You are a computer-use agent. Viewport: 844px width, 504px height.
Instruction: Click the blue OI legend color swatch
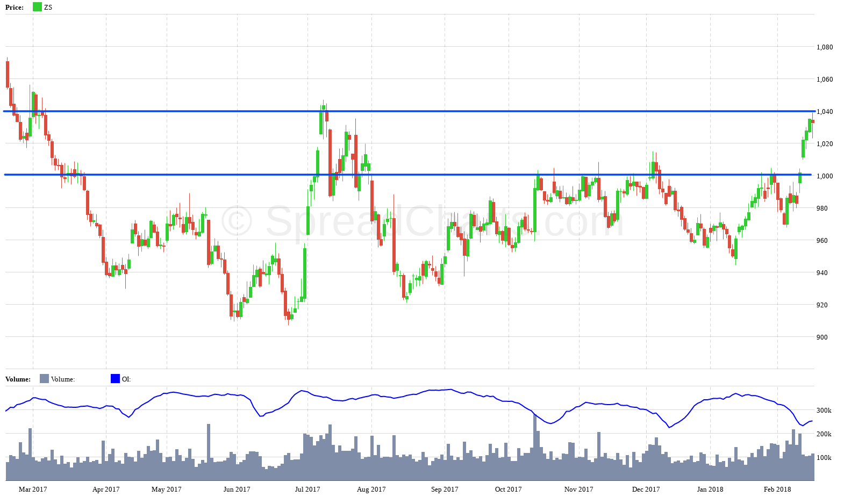point(115,379)
